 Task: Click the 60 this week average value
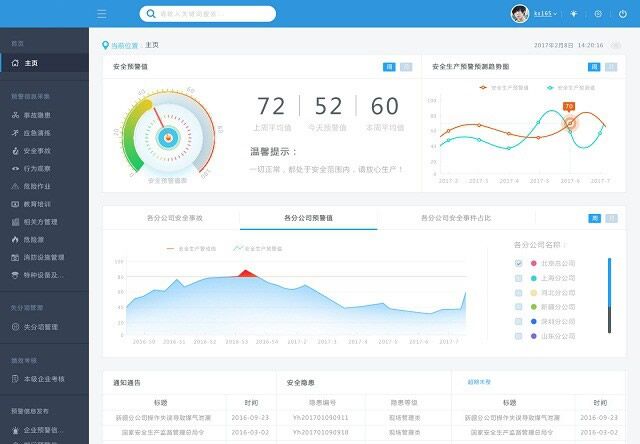click(384, 106)
